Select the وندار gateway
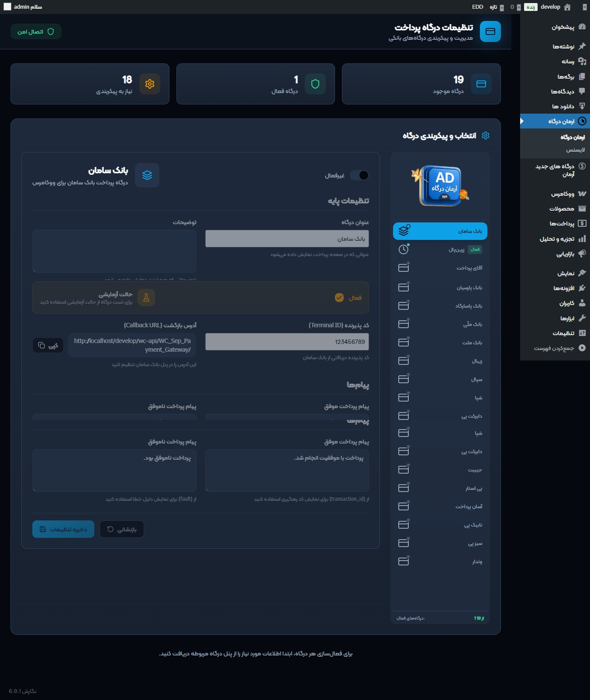This screenshot has height=700, width=590. click(x=440, y=561)
